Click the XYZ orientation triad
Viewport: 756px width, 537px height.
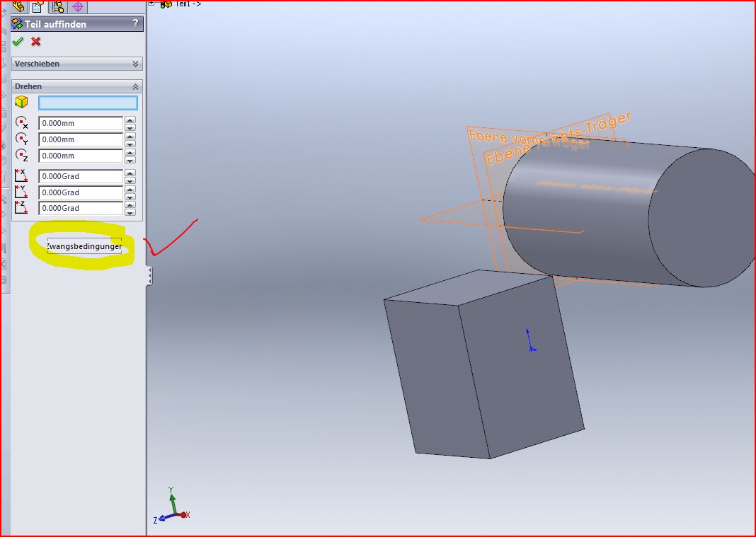pyautogui.click(x=171, y=505)
